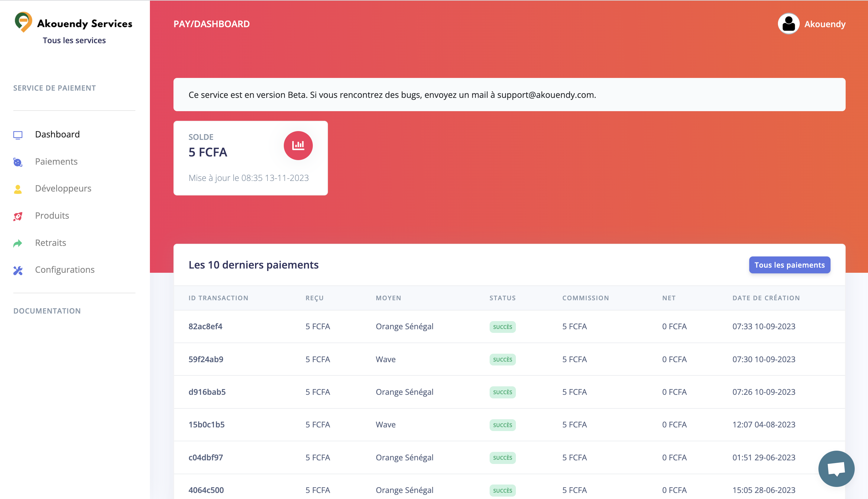
Task: Follow the Tous les services link
Action: pyautogui.click(x=74, y=40)
